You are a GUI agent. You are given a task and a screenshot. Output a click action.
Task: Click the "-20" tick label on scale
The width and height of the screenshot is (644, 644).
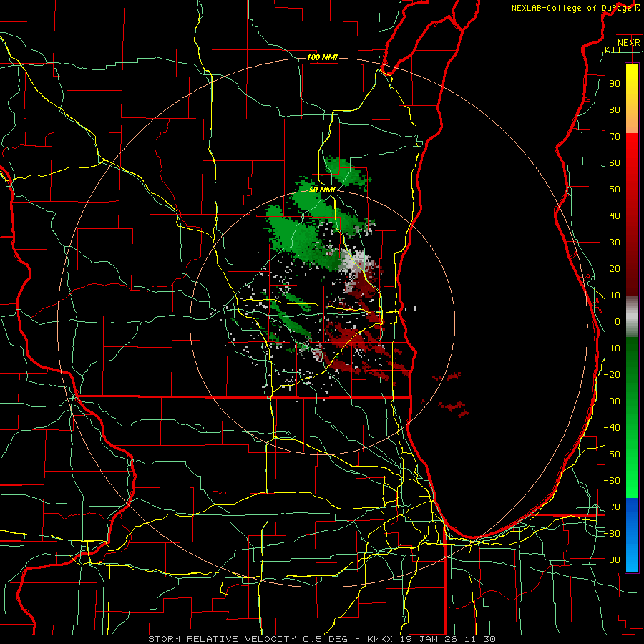click(x=612, y=375)
